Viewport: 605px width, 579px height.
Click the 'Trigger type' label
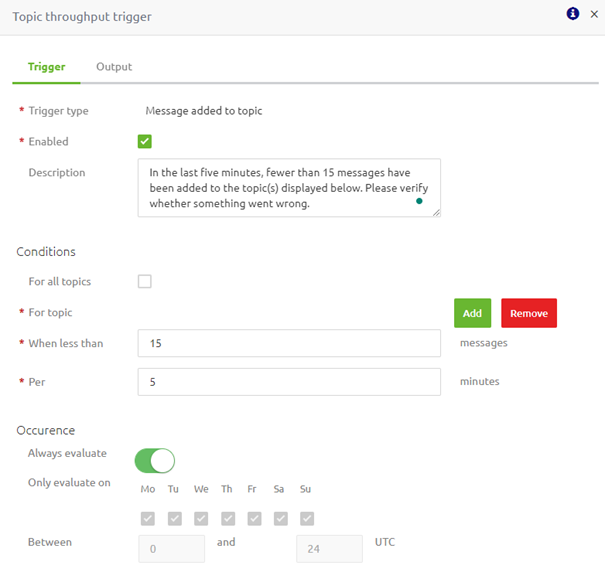58,111
